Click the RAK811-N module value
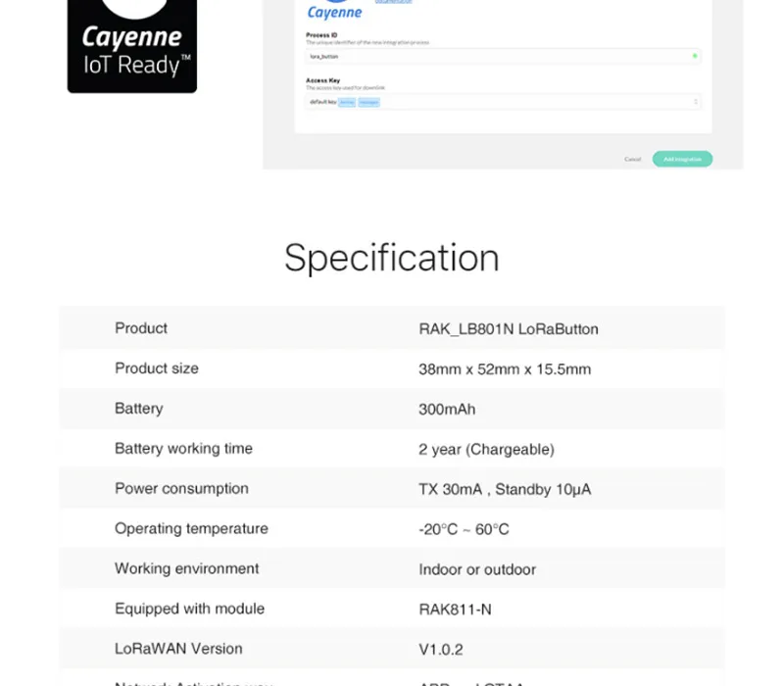784x686 pixels. pos(455,609)
